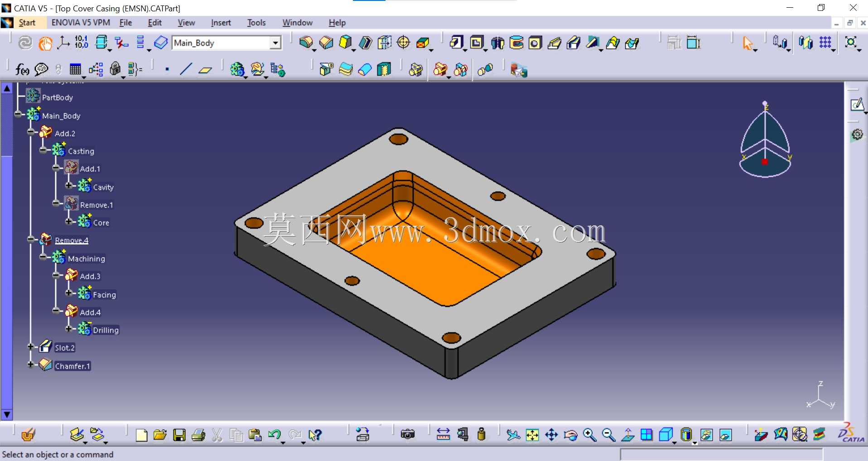
Task: Open the File menu
Action: click(125, 23)
